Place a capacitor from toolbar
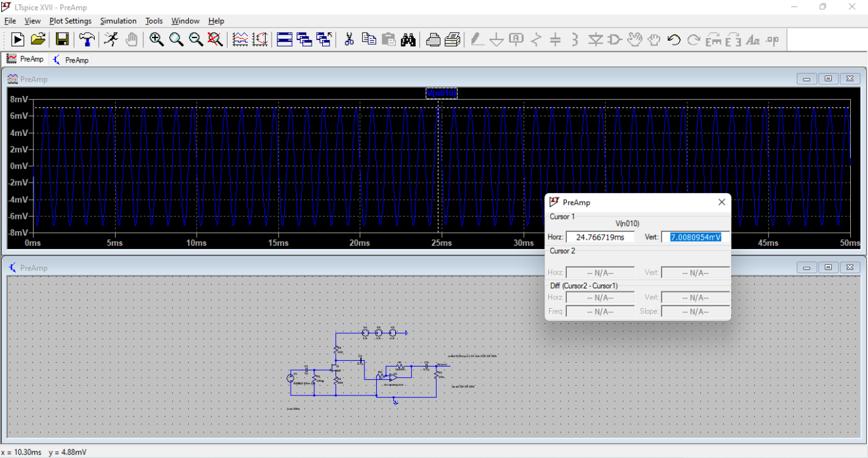 [x=556, y=39]
